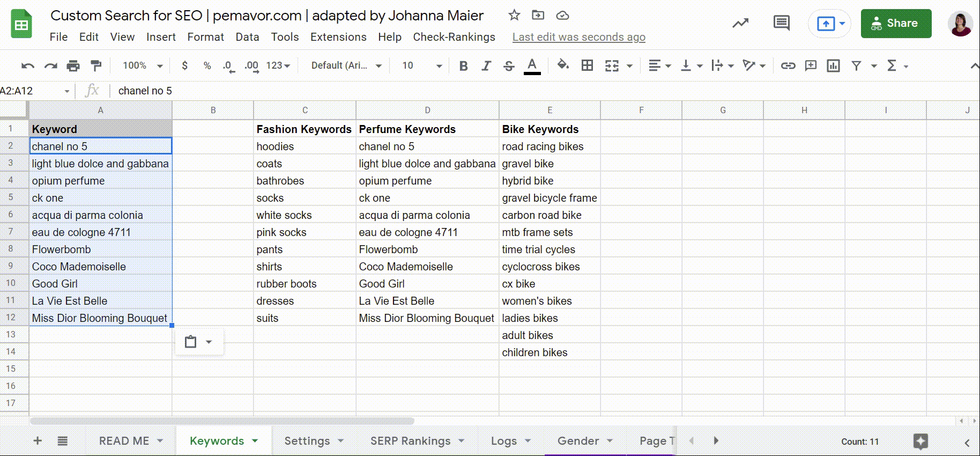Open the Insert menu
This screenshot has width=980, height=456.
click(161, 37)
